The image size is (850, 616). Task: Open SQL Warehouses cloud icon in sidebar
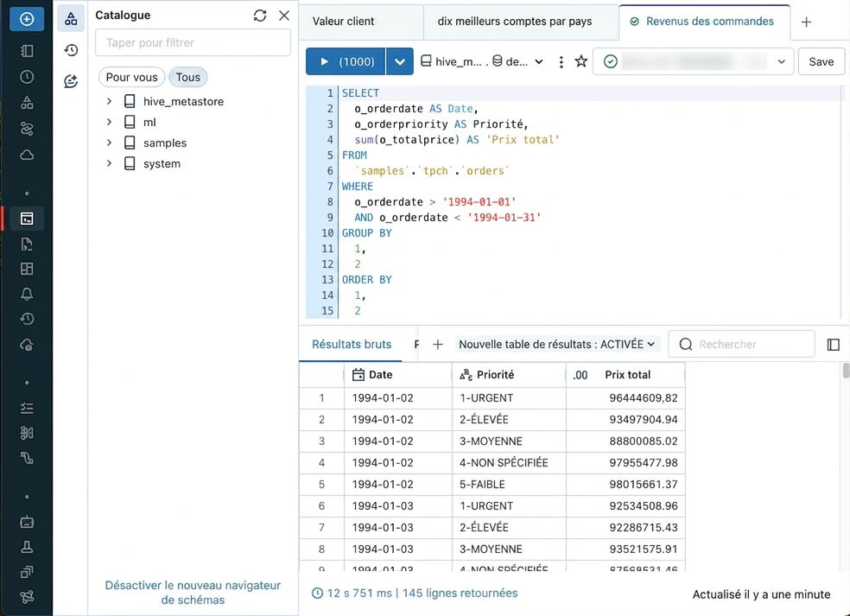tap(27, 345)
